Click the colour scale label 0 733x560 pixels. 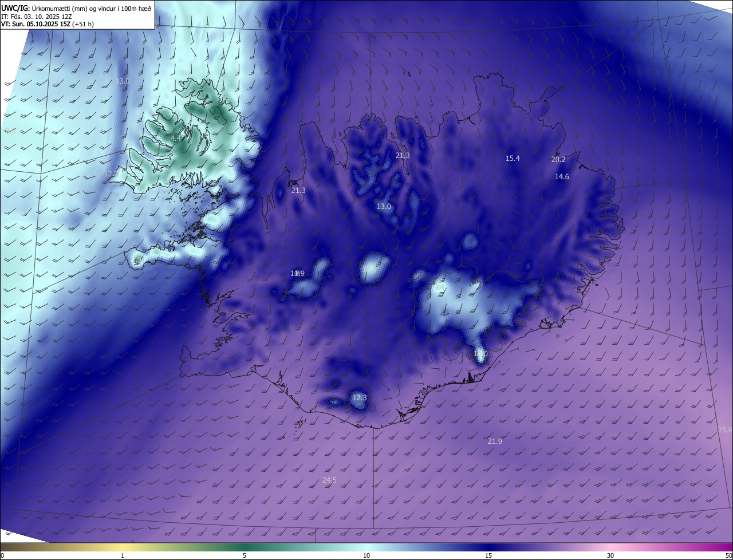click(x=2, y=555)
